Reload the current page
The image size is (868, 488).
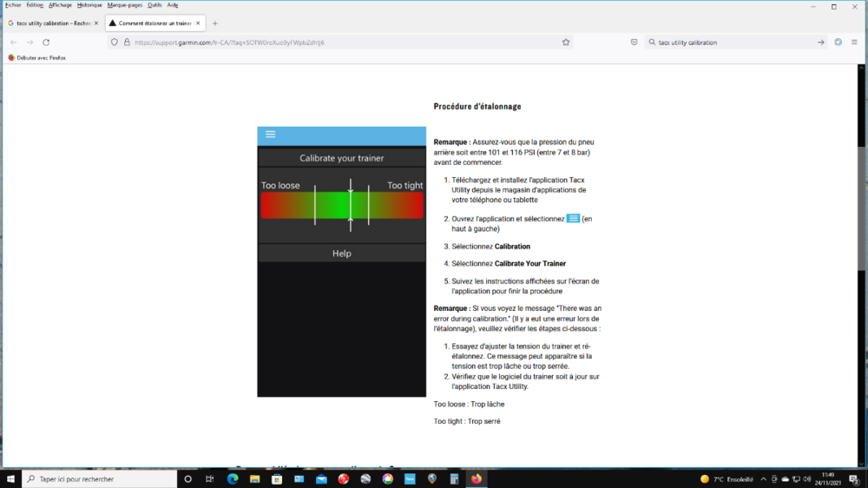(x=46, y=42)
